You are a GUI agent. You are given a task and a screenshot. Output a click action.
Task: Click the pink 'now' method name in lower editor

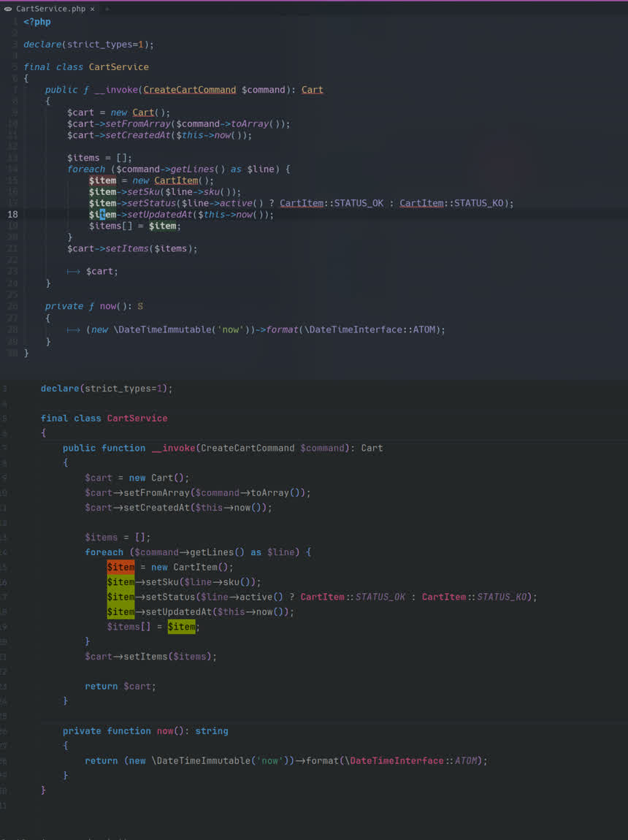[x=165, y=730]
